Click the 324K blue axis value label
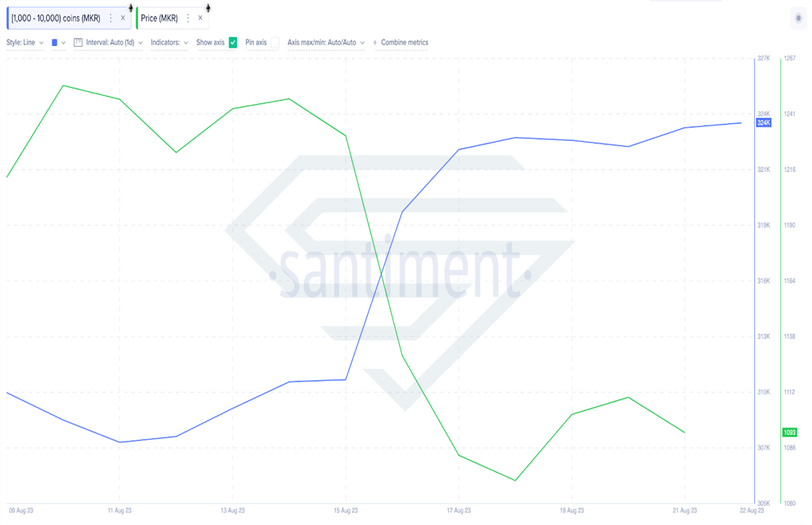 click(x=764, y=123)
